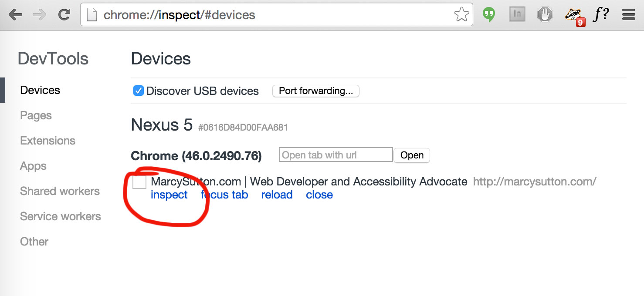Enable Discover USB devices
This screenshot has height=296, width=644.
(x=138, y=91)
